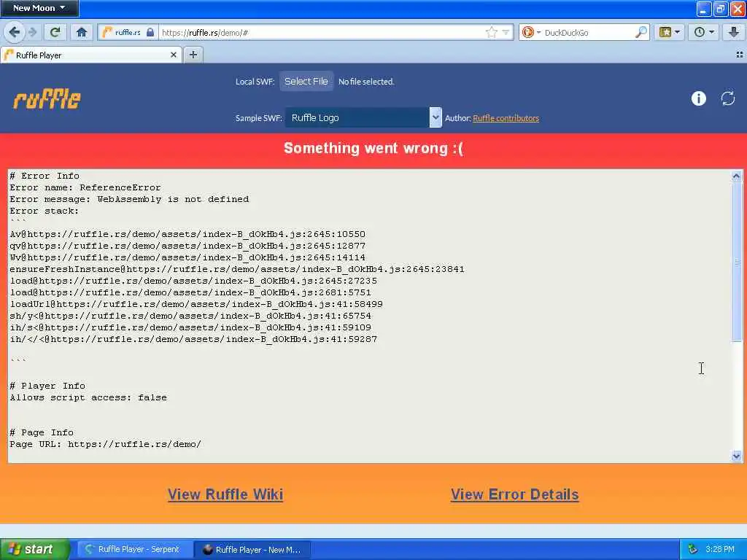
Task: Open the New Moon application menu
Action: tap(39, 8)
